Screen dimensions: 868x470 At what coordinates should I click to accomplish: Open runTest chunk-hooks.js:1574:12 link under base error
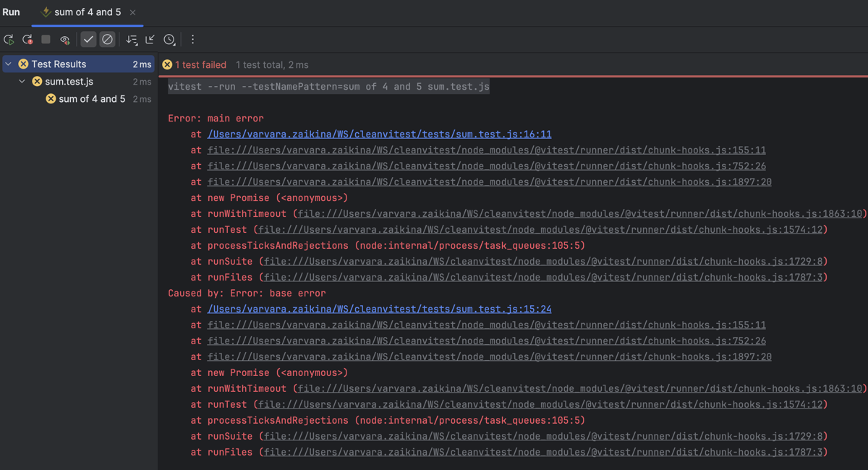click(x=540, y=405)
